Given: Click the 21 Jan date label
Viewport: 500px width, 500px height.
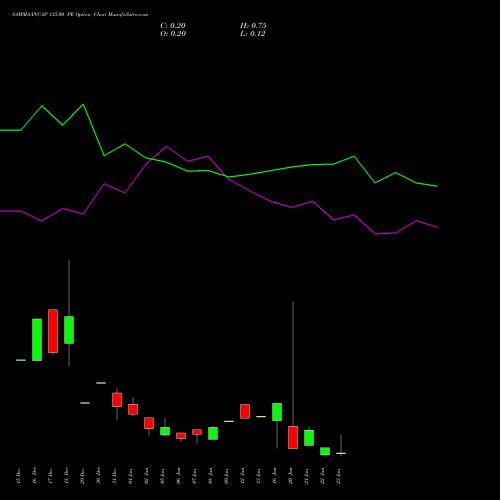Looking at the screenshot, I should tap(306, 476).
